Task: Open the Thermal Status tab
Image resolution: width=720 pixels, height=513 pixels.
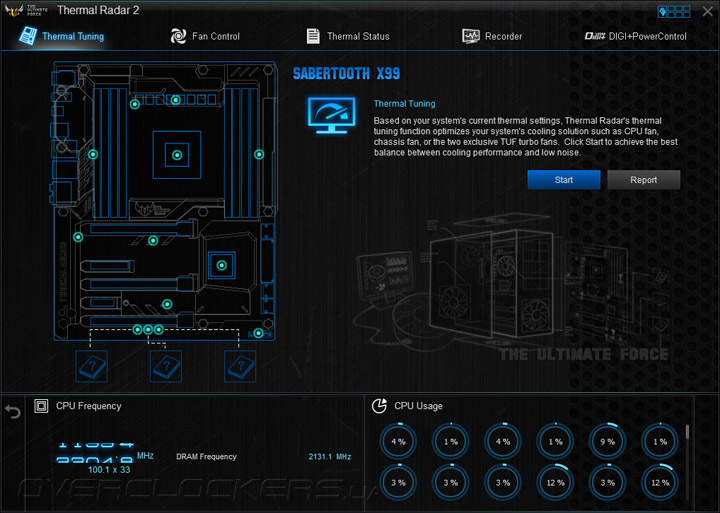Action: [348, 36]
